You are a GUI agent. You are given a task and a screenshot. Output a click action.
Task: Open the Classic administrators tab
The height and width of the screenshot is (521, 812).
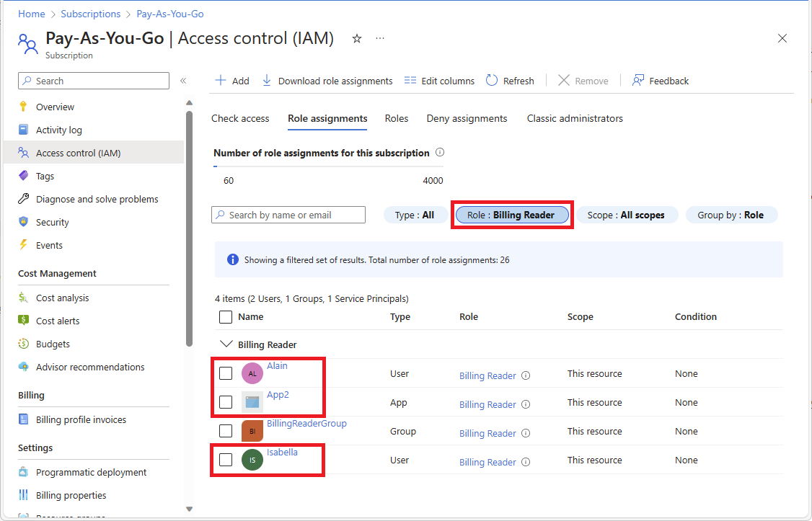tap(575, 118)
